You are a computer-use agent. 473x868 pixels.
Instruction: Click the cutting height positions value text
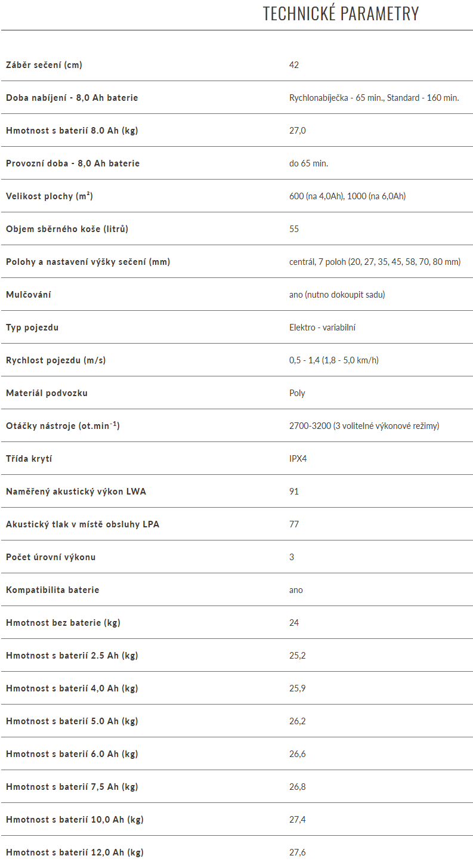click(375, 262)
